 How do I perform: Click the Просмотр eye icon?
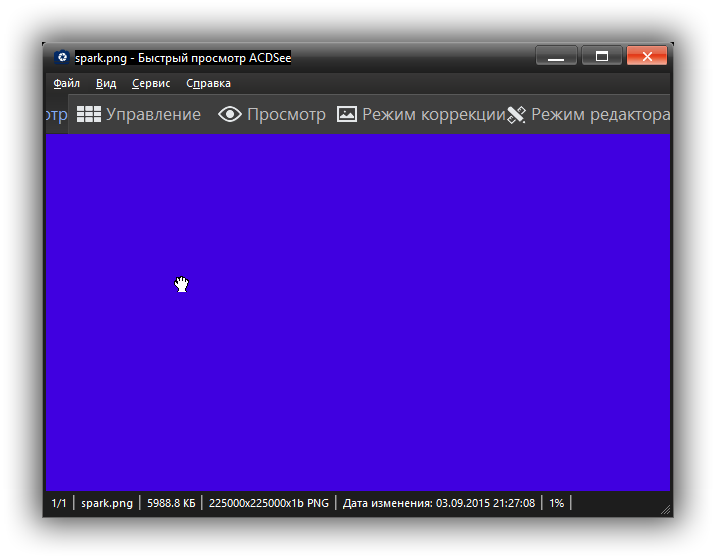coord(230,114)
